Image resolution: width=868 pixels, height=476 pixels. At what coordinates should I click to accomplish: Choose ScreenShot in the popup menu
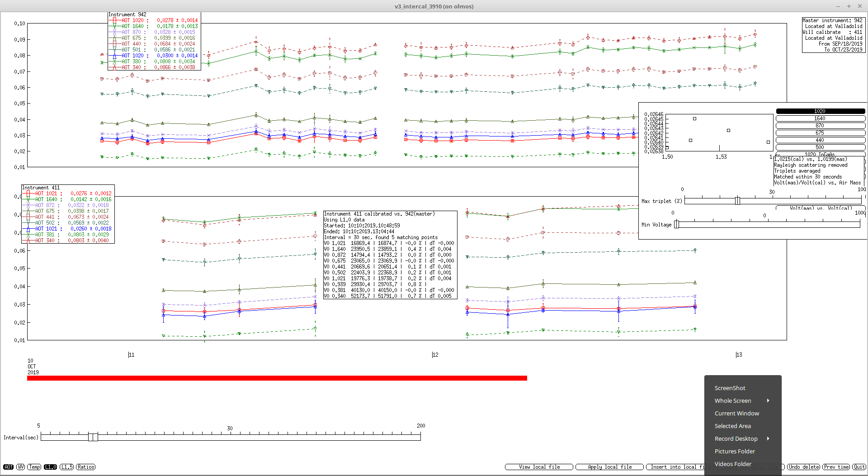pyautogui.click(x=730, y=388)
